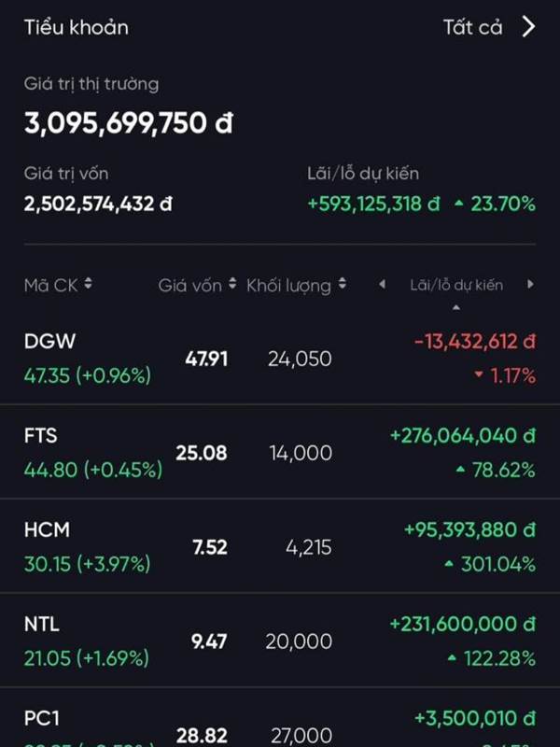
Task: Click left arrow beside Lãi/lỗ dự kiến
Action: tap(382, 285)
